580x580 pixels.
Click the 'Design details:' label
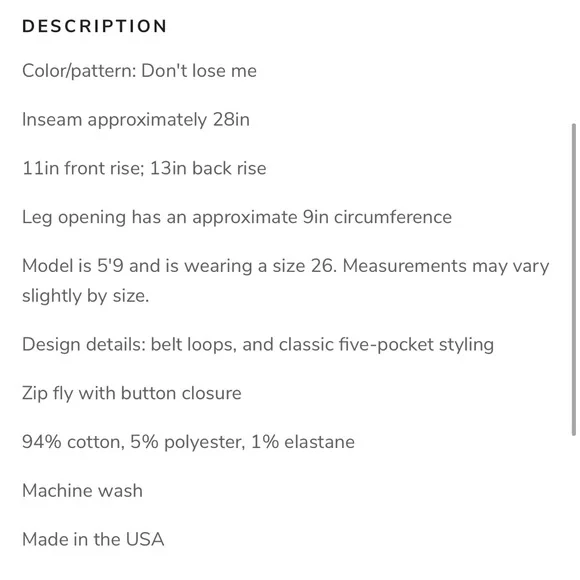click(84, 345)
